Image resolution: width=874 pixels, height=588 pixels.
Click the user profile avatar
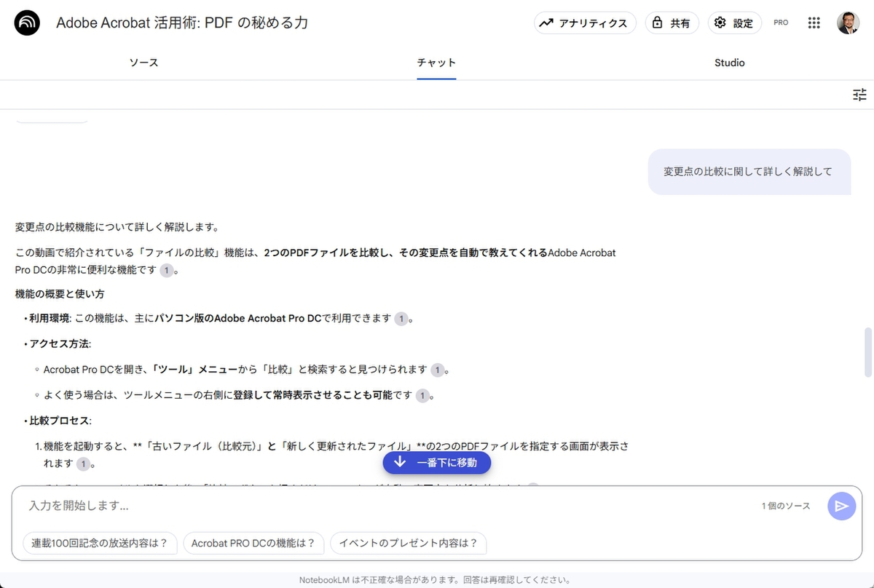(x=849, y=23)
